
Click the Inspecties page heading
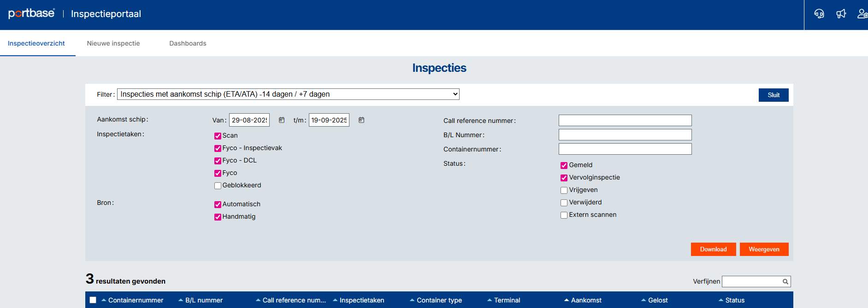coord(439,68)
